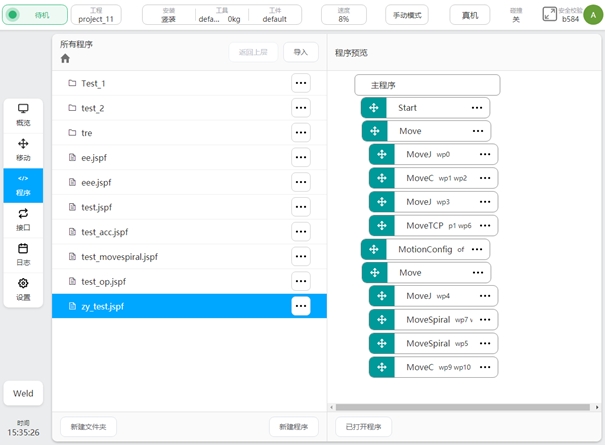This screenshot has width=605, height=445.
Task: Open the more menu for Test_1 folder
Action: click(300, 83)
